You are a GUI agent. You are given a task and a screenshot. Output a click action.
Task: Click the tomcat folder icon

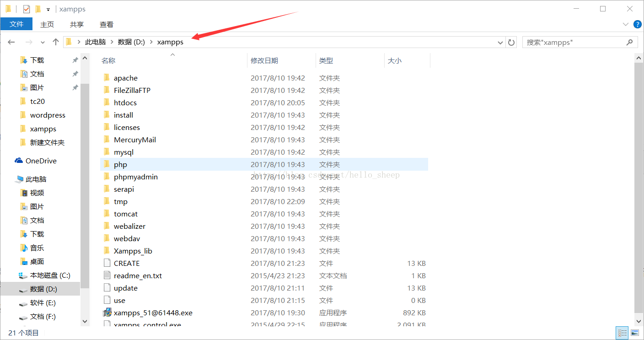[x=107, y=214]
